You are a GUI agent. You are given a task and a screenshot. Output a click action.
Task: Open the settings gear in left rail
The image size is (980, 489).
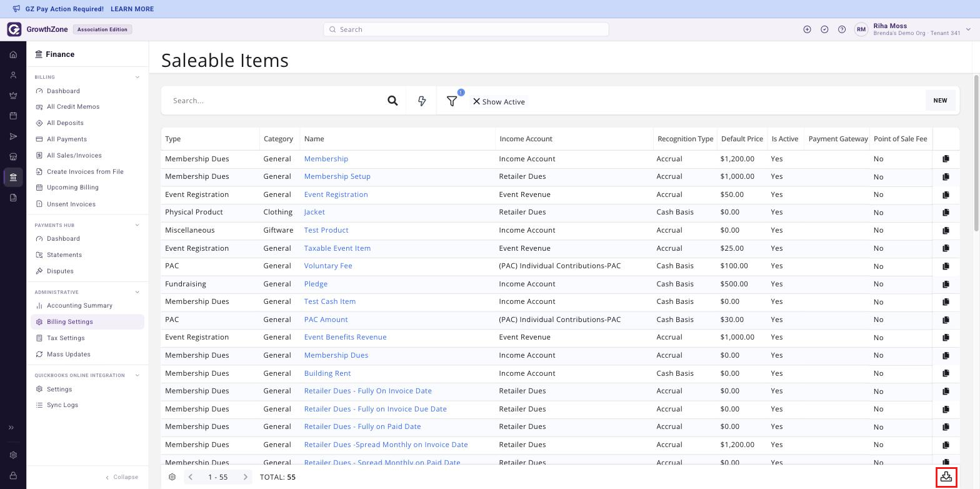pos(13,455)
